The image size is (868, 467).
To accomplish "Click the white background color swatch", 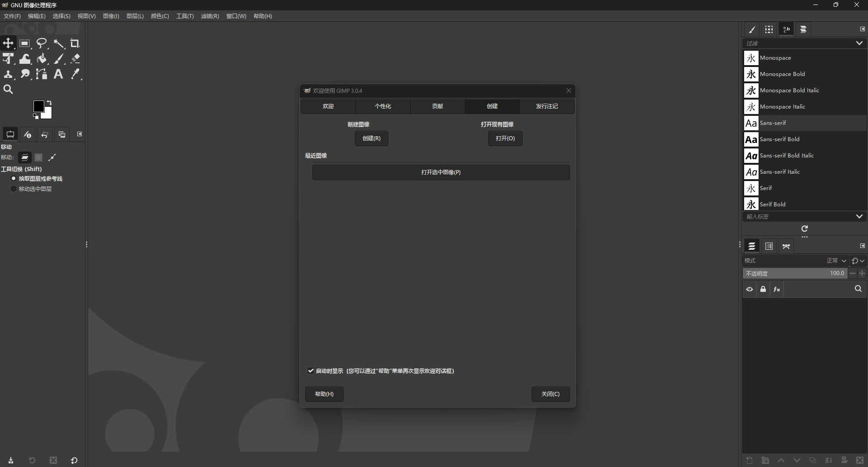I will pyautogui.click(x=48, y=114).
